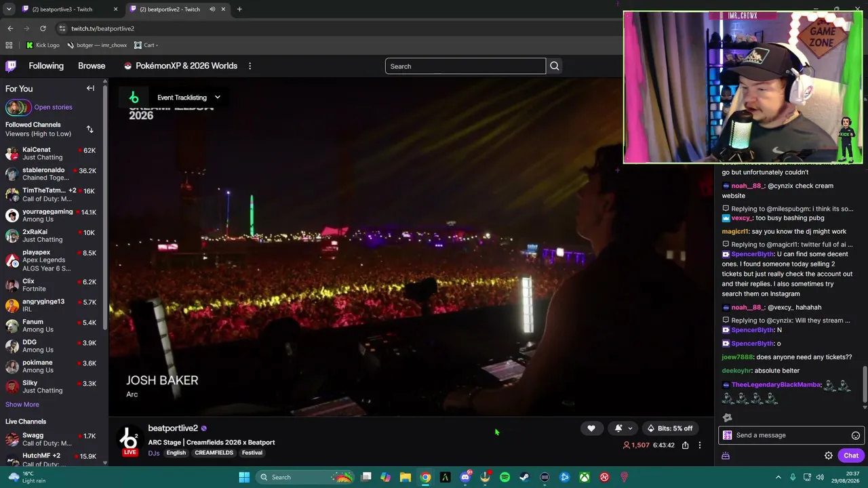Open the Kick Logo bookmark

43,45
